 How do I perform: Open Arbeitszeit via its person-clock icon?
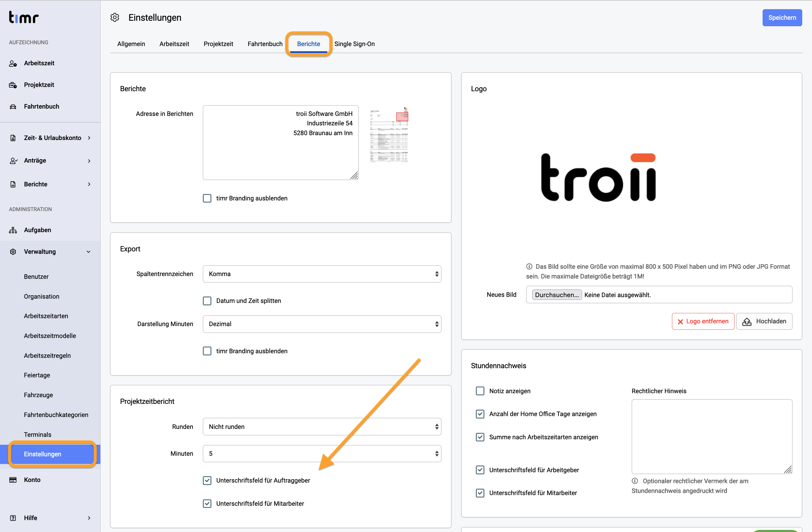(x=13, y=63)
